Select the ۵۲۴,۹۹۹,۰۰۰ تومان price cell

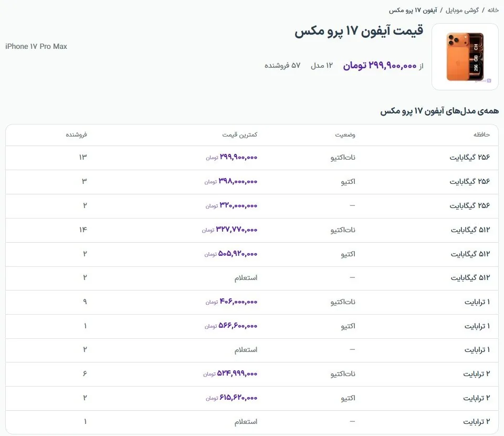point(230,373)
